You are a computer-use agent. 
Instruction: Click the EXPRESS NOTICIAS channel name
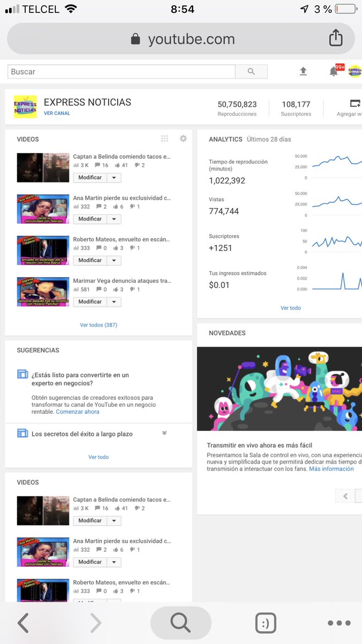87,102
